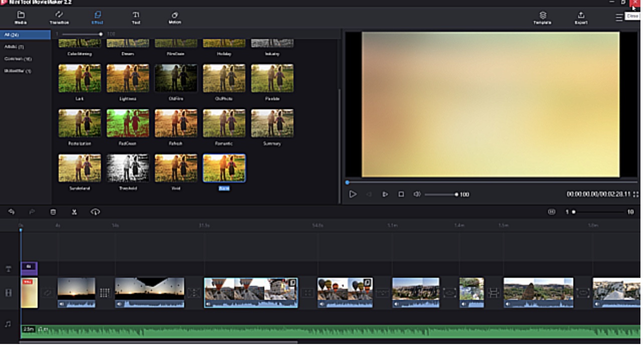The width and height of the screenshot is (644, 348).
Task: Choose the Vivid effect thumbnail
Action: point(176,168)
